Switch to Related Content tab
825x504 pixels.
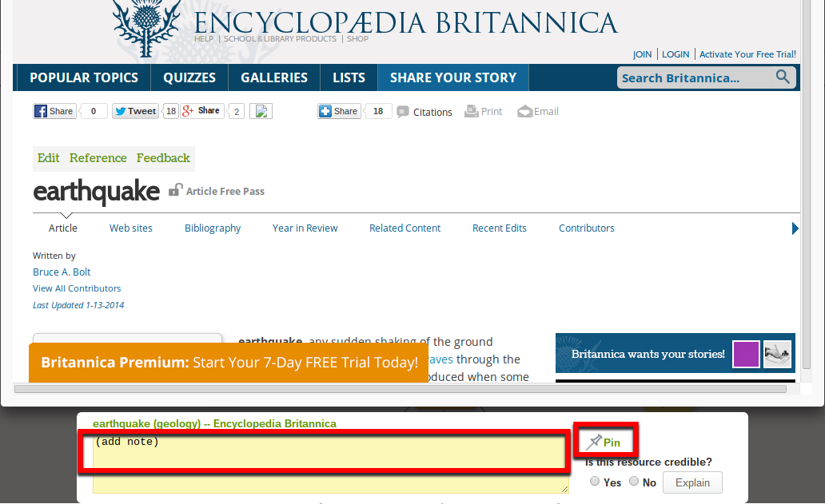coord(405,228)
